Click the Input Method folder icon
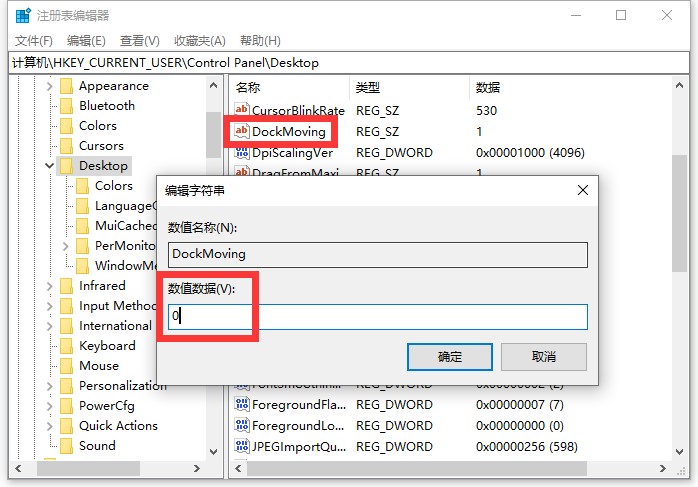 click(x=66, y=306)
